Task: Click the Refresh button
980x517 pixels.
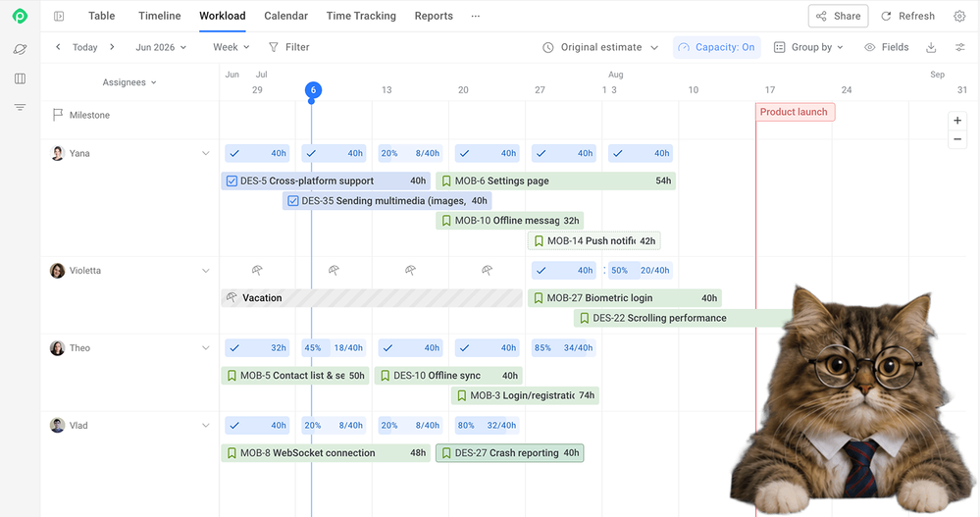Action: coord(908,17)
